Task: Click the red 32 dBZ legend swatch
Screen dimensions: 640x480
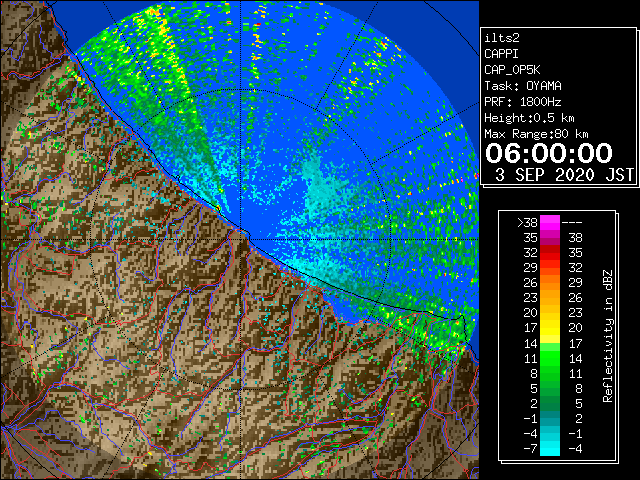Action: (x=550, y=253)
